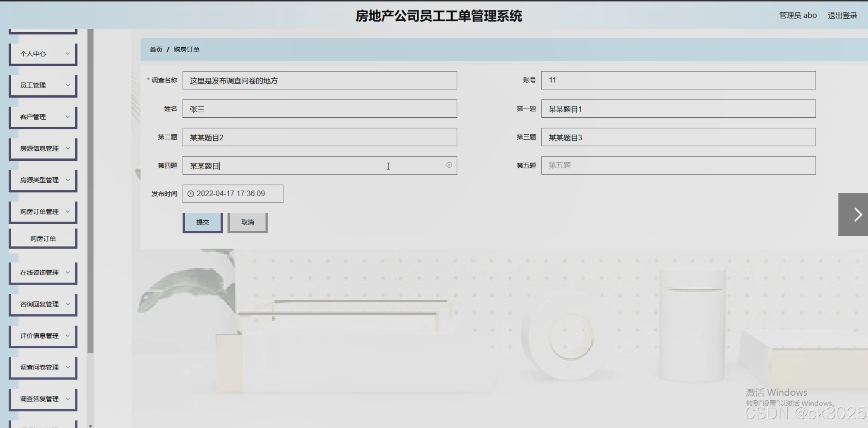Expand the 客户管理 menu arrow
The image size is (868, 428).
[x=68, y=117]
